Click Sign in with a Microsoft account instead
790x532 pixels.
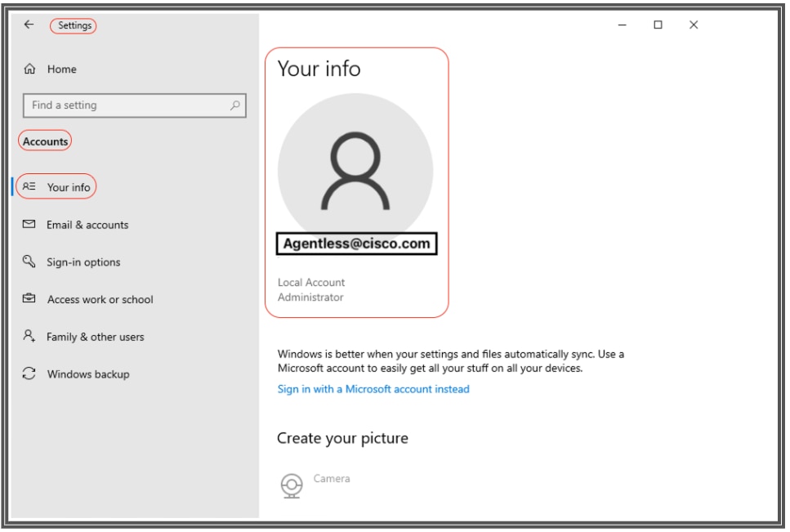click(x=373, y=389)
